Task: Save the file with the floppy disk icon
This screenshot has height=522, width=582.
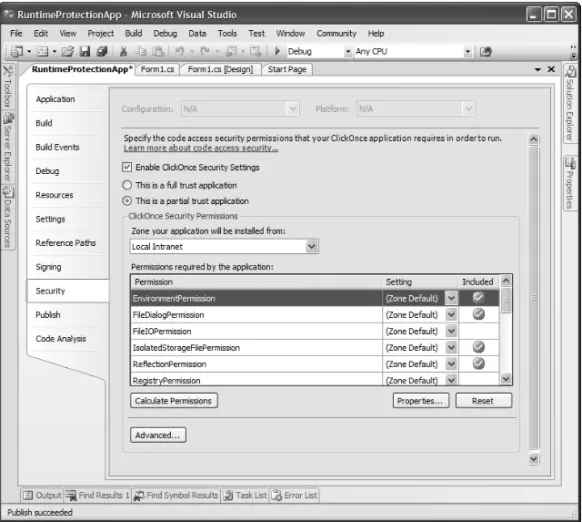Action: 85,51
